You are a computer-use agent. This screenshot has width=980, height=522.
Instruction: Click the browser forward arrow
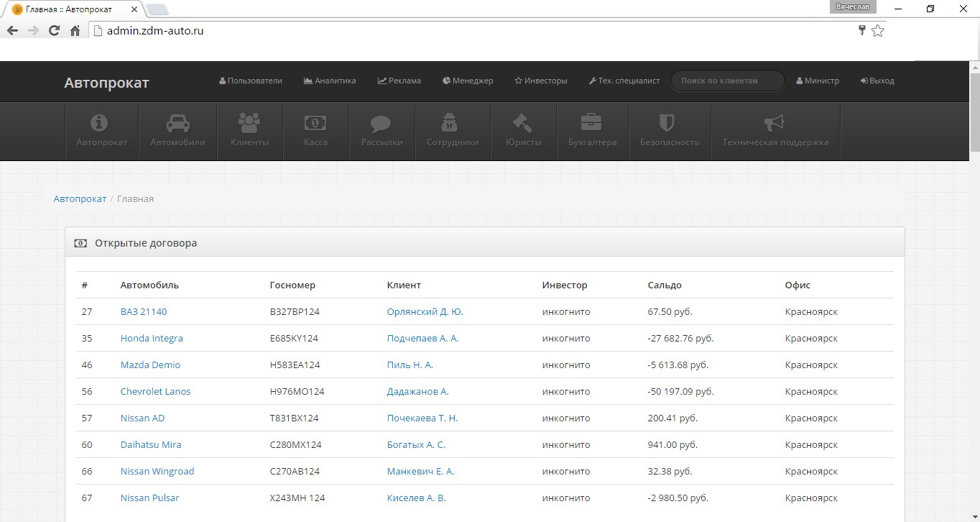(33, 31)
